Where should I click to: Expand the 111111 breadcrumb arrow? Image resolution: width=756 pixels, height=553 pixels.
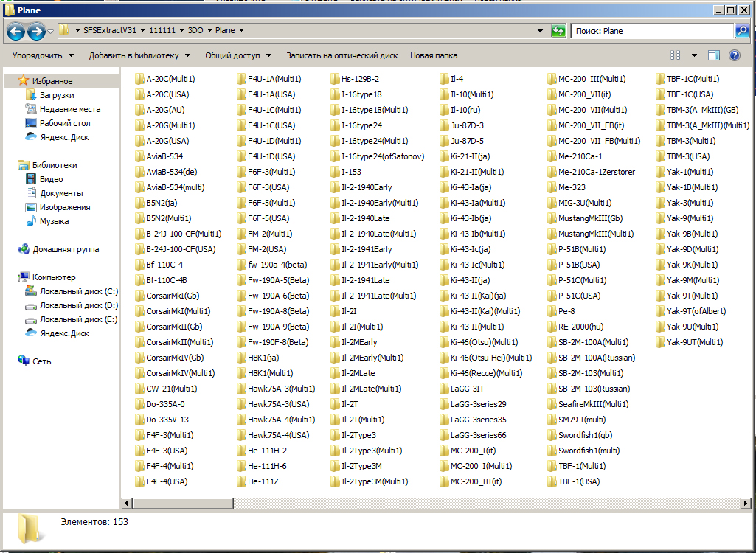point(181,30)
